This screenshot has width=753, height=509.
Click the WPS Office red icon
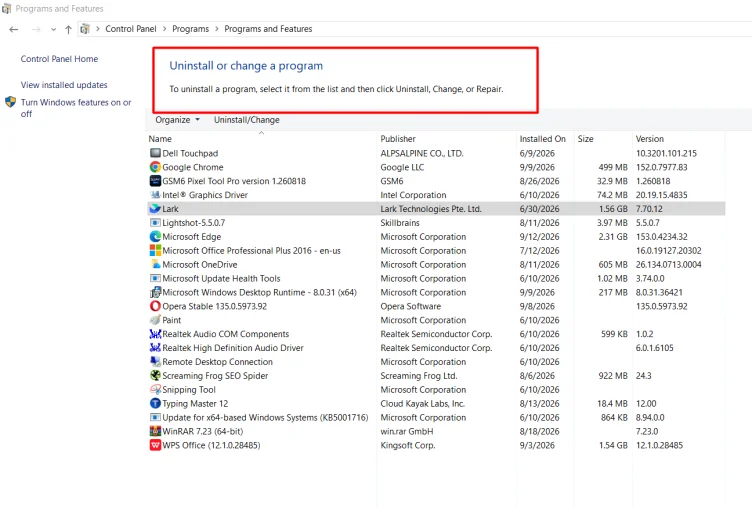click(155, 446)
